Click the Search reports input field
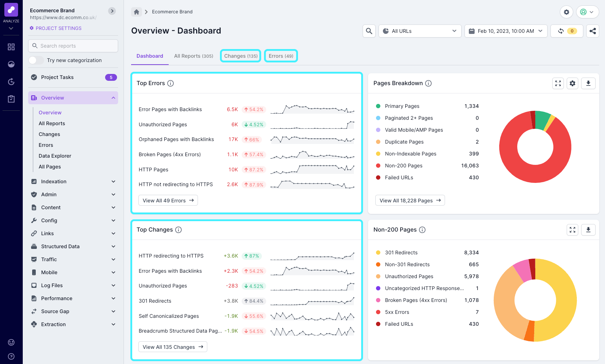 73,46
